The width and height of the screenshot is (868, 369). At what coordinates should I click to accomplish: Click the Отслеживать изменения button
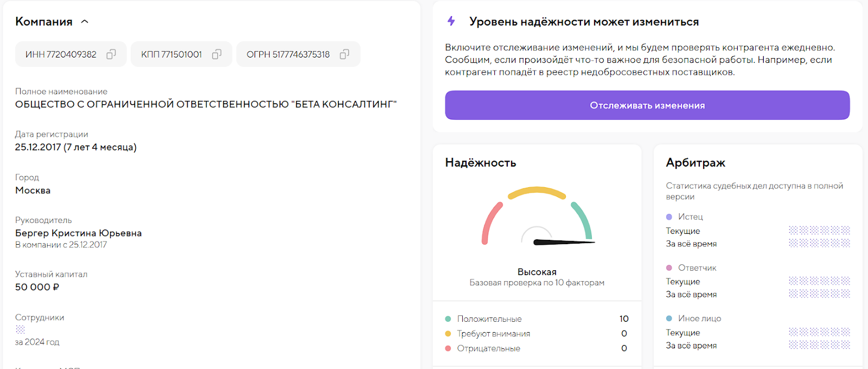point(647,105)
